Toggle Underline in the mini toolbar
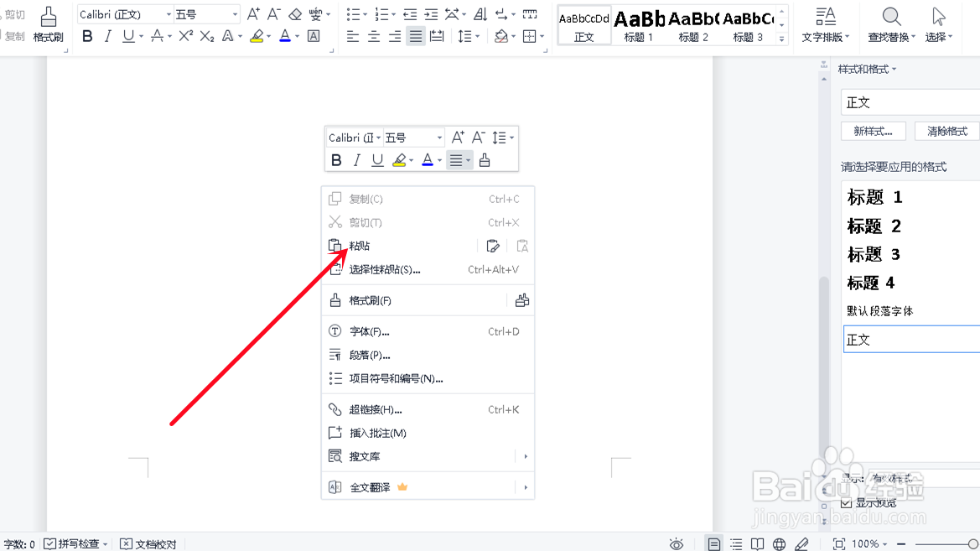The height and width of the screenshot is (551, 980). point(377,161)
